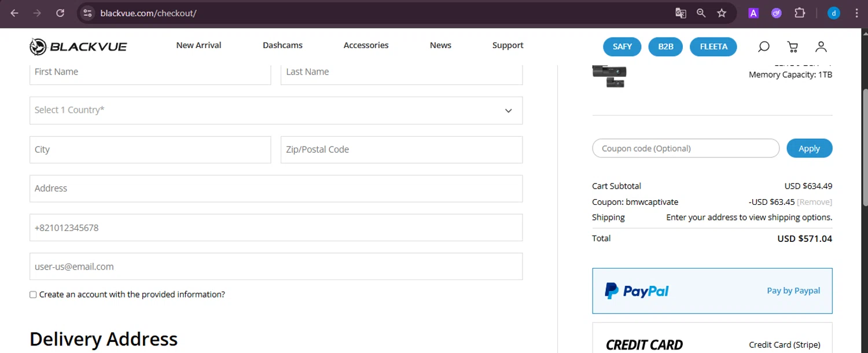Screen dimensions: 868x353
Task: Click the phone number field
Action: point(276,227)
